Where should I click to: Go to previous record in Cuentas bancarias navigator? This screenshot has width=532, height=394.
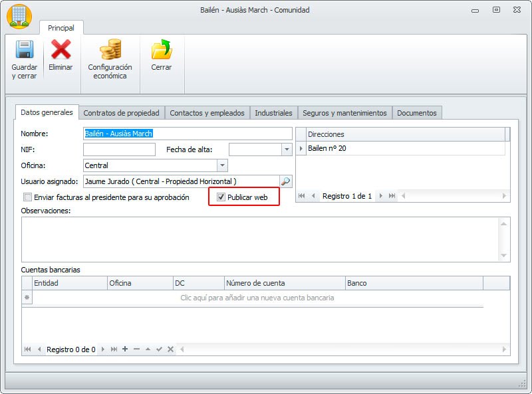39,349
